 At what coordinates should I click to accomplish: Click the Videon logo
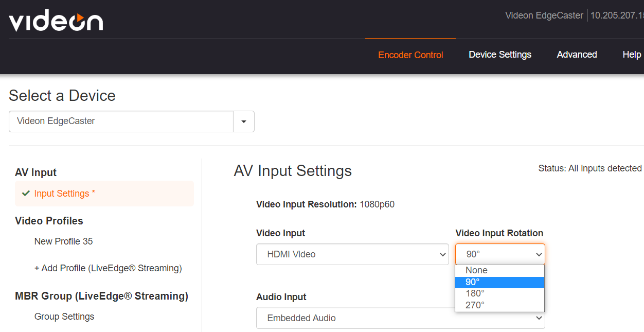tap(56, 21)
